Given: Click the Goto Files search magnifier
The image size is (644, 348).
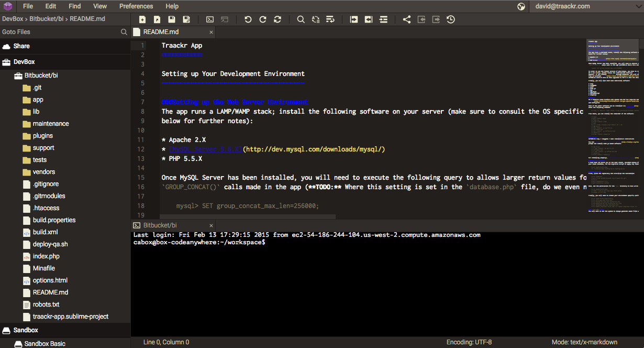Looking at the screenshot, I should pyautogui.click(x=124, y=32).
